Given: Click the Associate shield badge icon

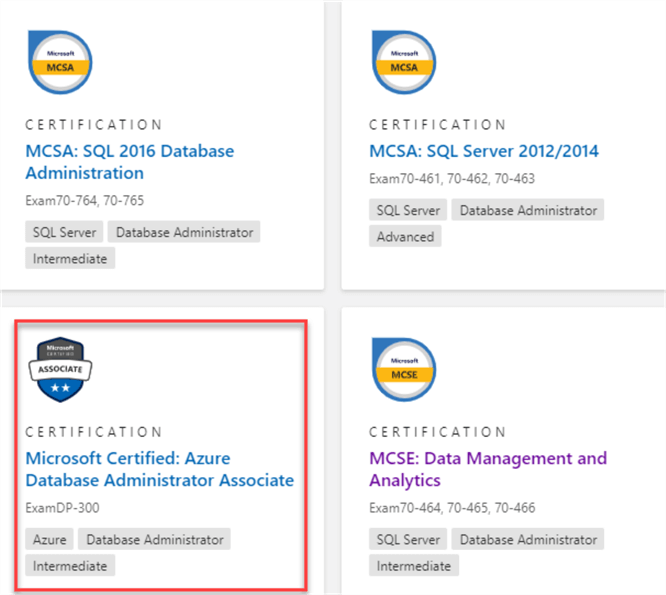Looking at the screenshot, I should pos(60,369).
